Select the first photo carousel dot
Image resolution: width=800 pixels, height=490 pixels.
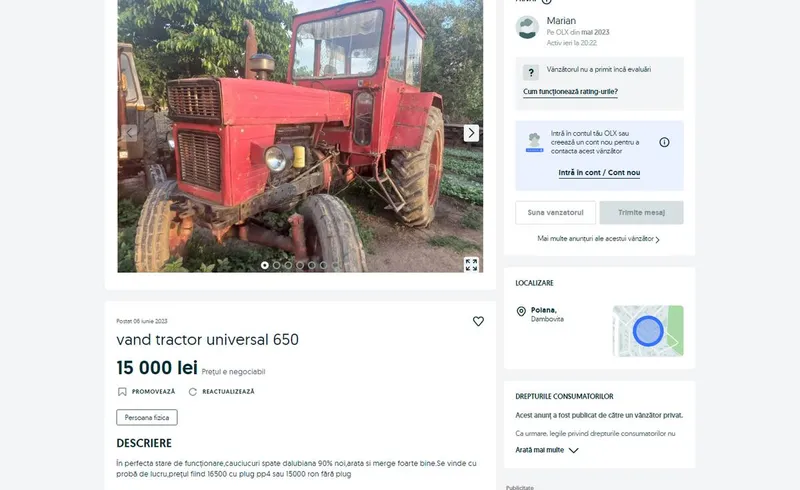tap(264, 265)
